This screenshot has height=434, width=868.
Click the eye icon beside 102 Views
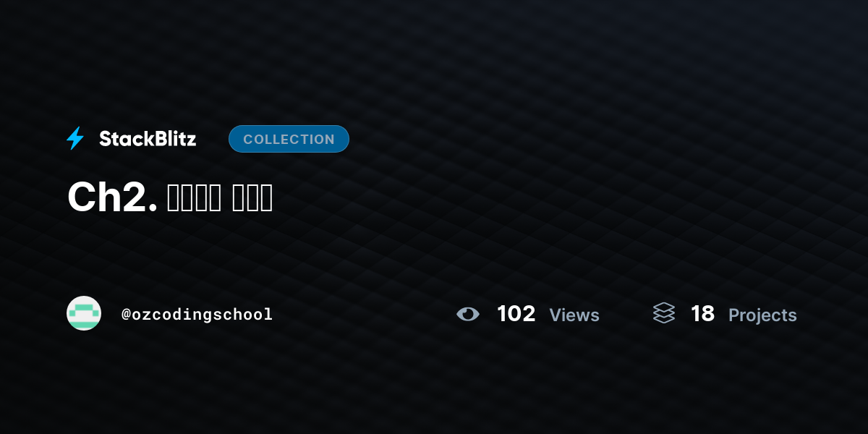468,314
